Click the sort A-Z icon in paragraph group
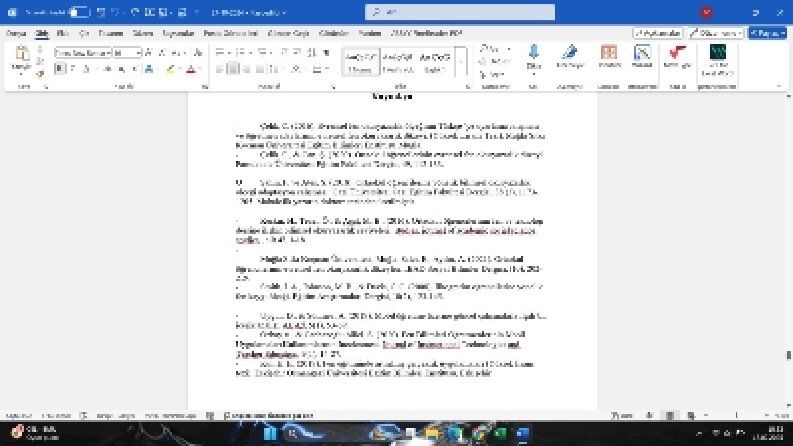Viewport: 793px width, 446px height. coord(312,53)
